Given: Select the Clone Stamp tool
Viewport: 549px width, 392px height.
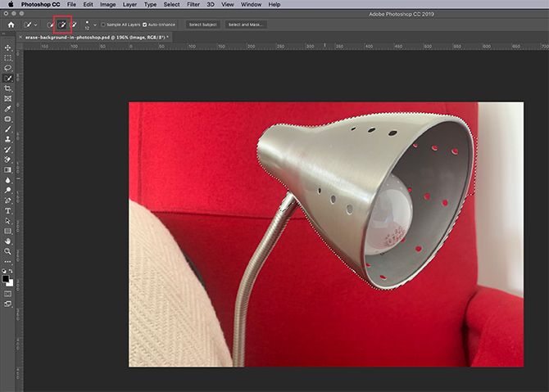Looking at the screenshot, I should pos(7,139).
